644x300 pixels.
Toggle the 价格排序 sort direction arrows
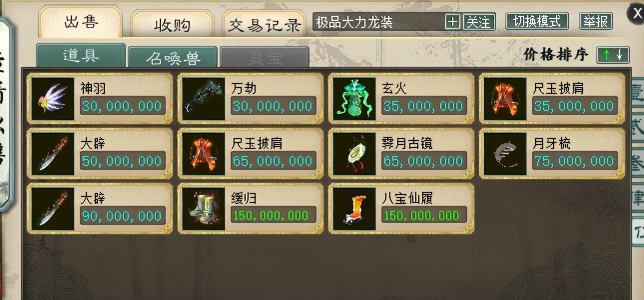click(613, 55)
